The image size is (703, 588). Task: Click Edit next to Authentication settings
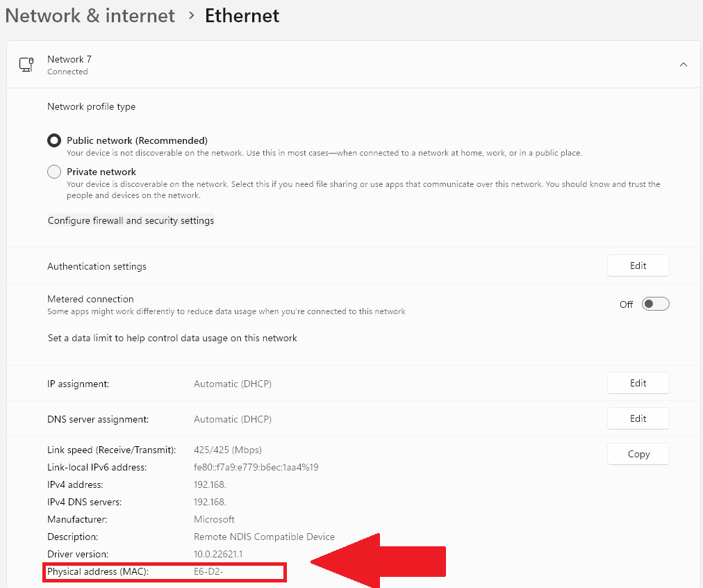coord(637,266)
